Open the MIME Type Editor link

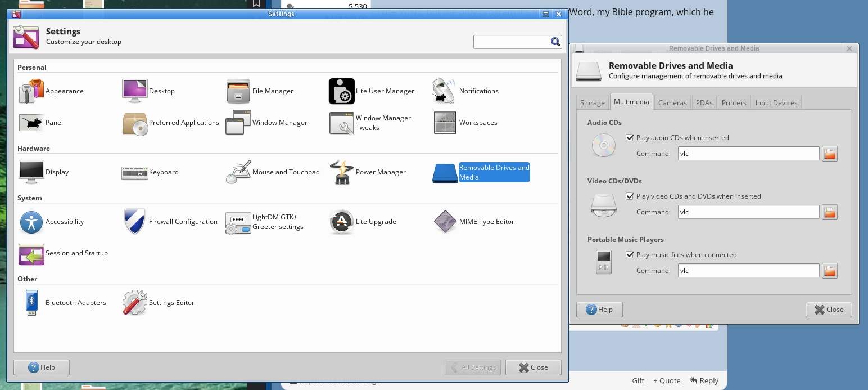click(x=486, y=222)
